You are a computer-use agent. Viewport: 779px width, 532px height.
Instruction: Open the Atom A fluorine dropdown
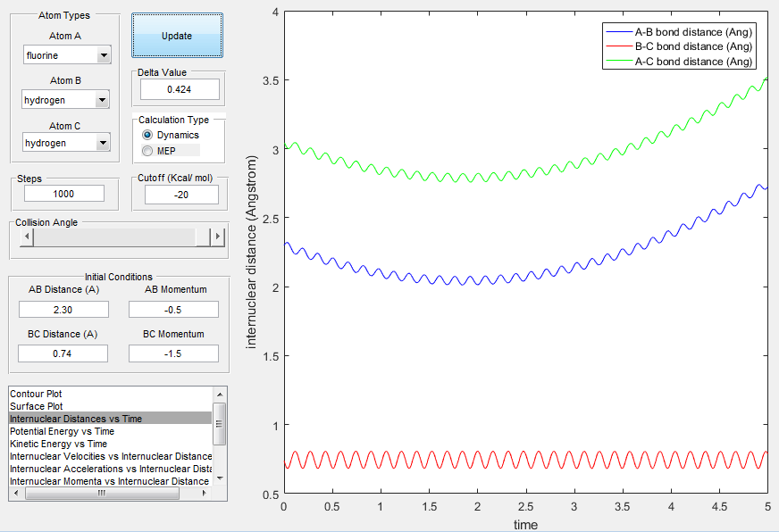(67, 55)
